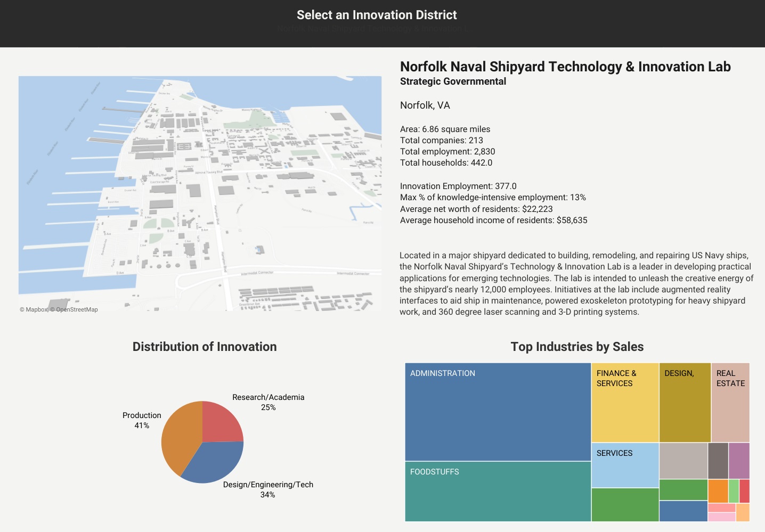765x532 pixels.
Task: Select the FOODSTUFFS block in the treemap
Action: (x=498, y=490)
